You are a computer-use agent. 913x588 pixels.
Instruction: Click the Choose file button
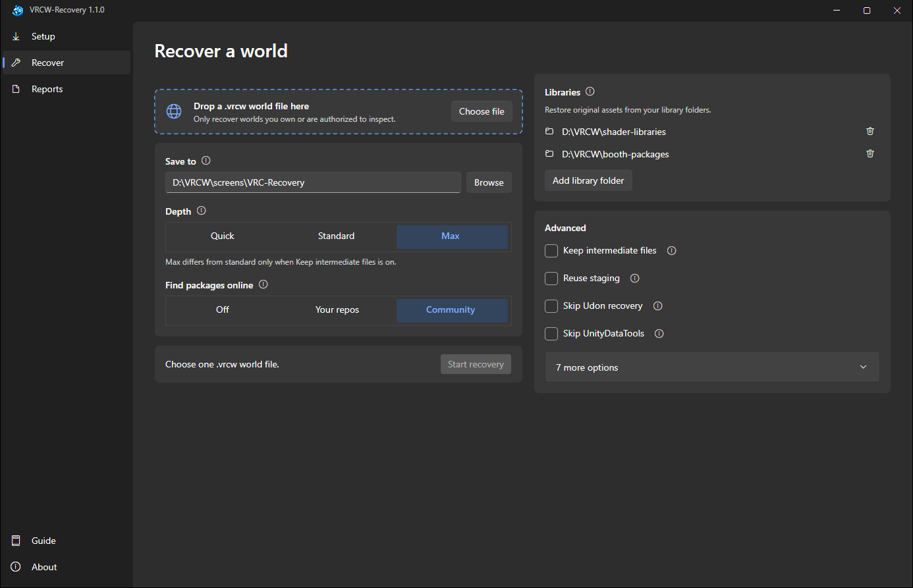pyautogui.click(x=482, y=111)
